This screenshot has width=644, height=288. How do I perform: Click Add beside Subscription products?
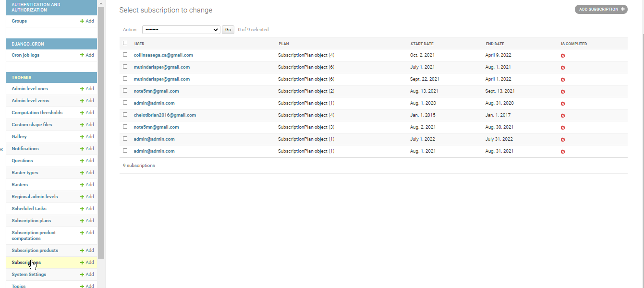point(87,251)
